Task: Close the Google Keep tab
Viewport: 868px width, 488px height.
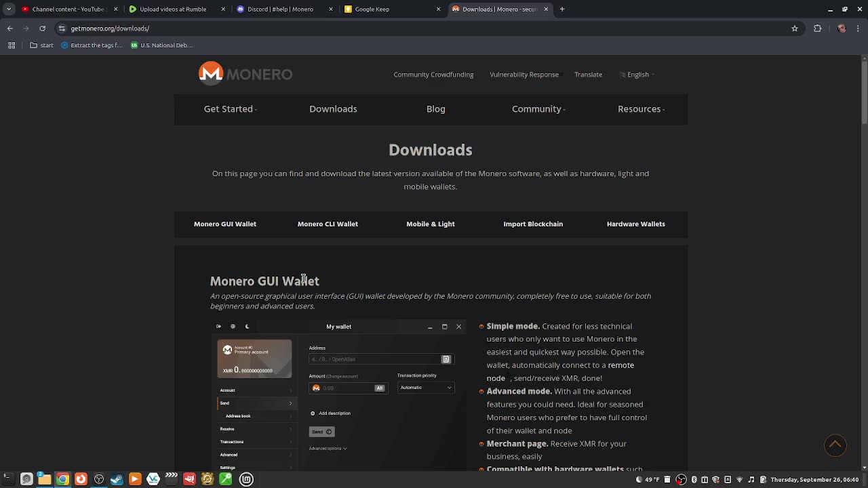Action: point(438,9)
